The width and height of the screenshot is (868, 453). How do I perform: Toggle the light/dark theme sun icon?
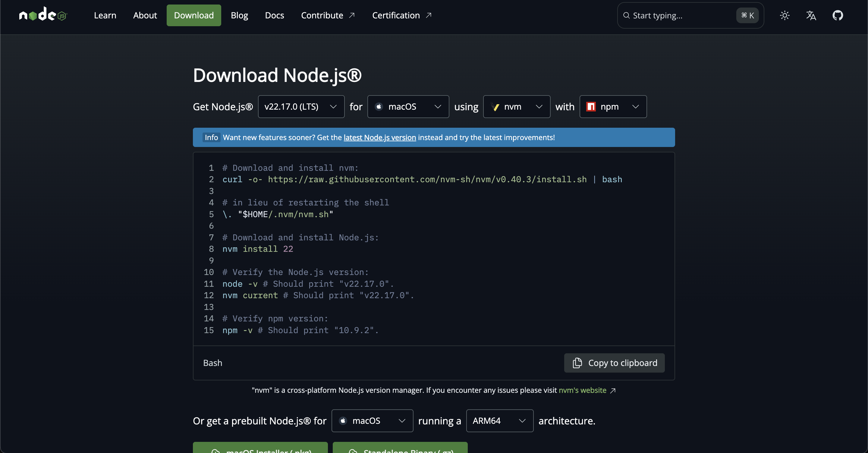[785, 15]
